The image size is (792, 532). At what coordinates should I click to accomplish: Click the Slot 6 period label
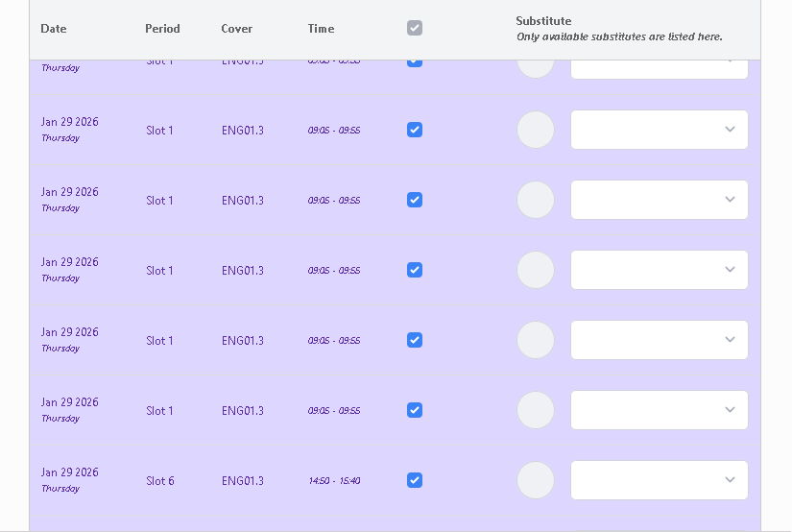pyautogui.click(x=160, y=481)
